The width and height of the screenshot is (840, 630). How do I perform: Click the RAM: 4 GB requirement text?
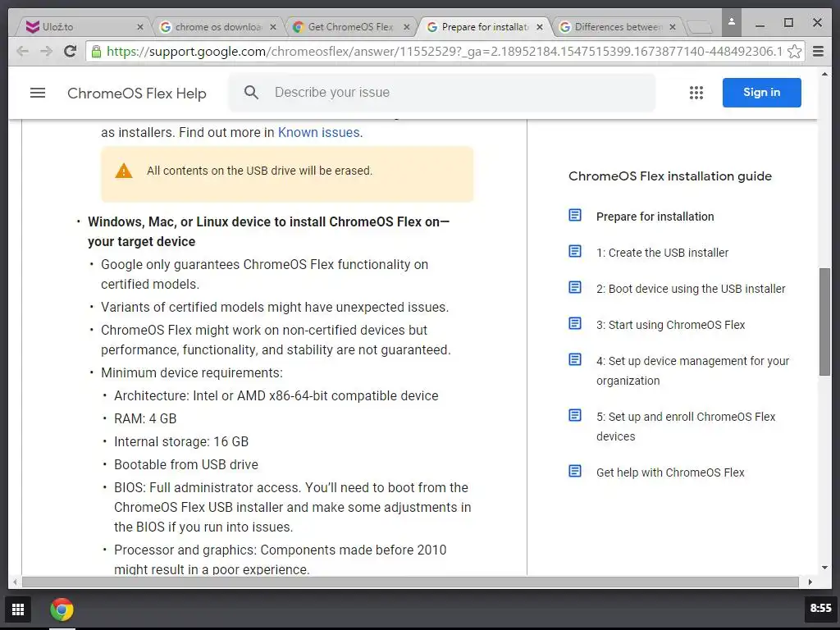click(x=145, y=418)
